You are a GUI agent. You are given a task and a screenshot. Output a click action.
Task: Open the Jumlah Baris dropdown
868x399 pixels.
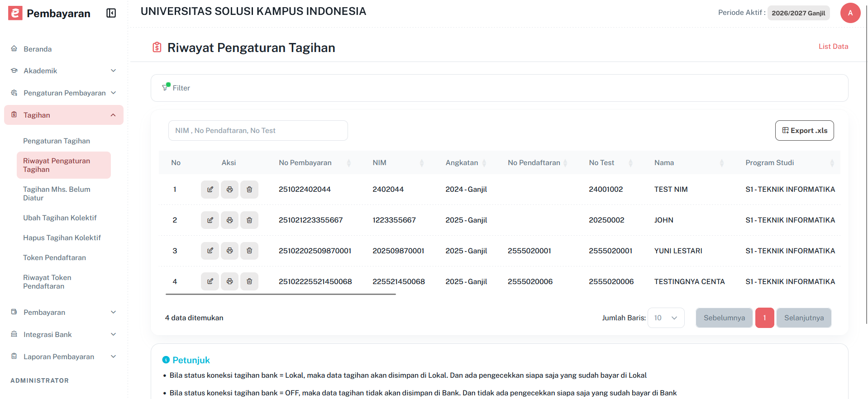click(666, 318)
